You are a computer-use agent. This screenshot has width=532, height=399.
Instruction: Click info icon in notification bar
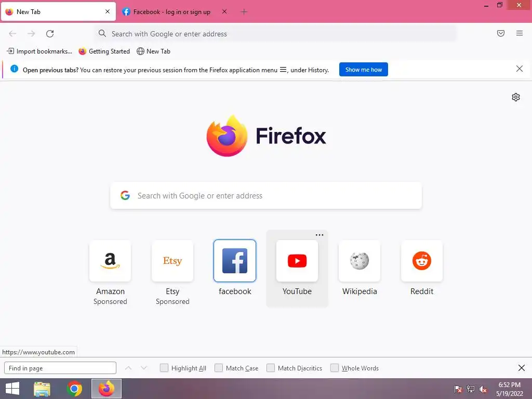[14, 69]
